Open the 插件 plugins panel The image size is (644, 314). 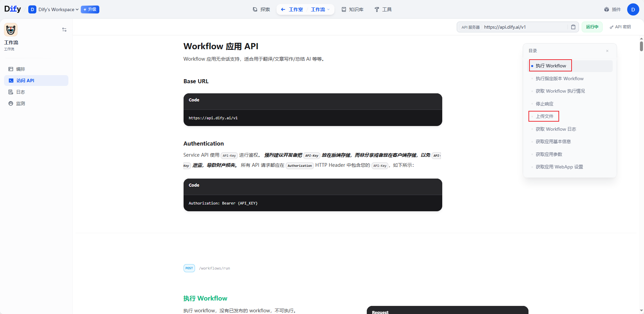click(613, 9)
